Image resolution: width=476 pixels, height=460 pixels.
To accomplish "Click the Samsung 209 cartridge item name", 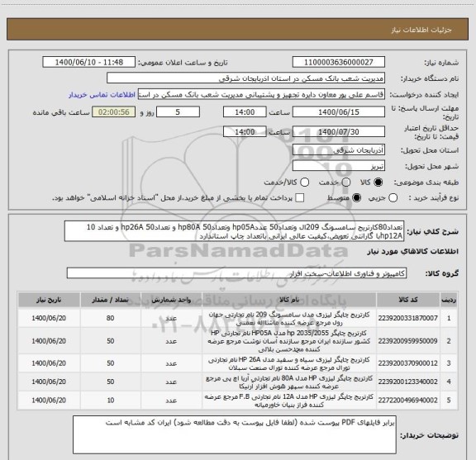I will 289,319.
